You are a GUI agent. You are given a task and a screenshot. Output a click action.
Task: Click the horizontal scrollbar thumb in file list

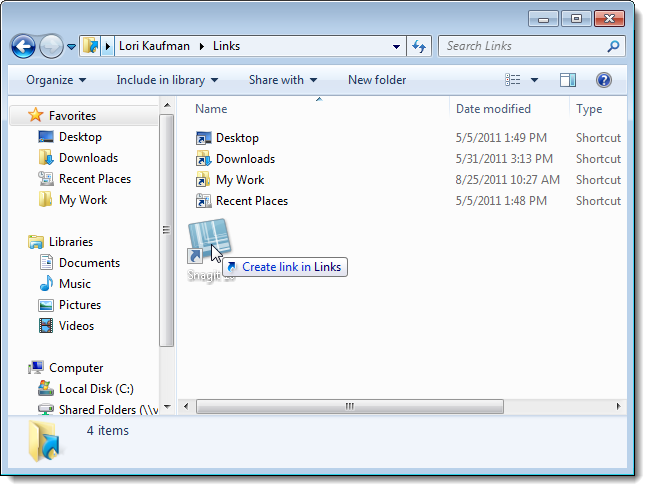pos(350,406)
